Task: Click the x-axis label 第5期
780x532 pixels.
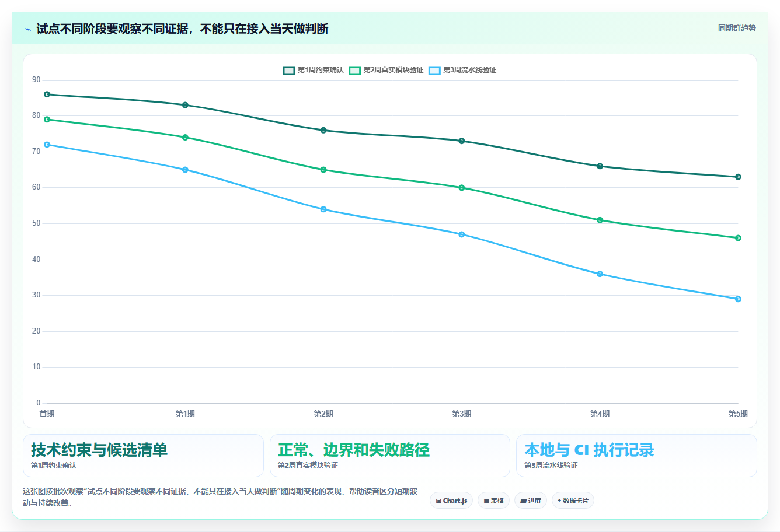Action: (737, 414)
